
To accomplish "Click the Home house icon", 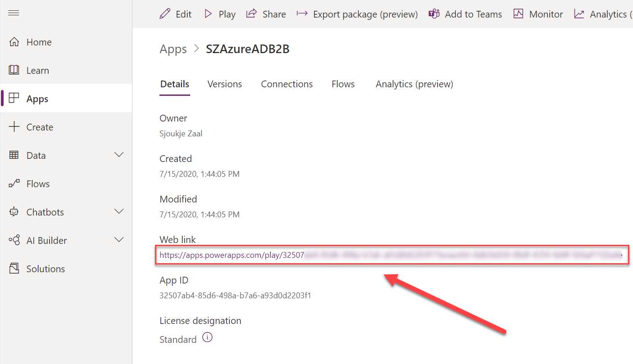I will click(x=14, y=42).
